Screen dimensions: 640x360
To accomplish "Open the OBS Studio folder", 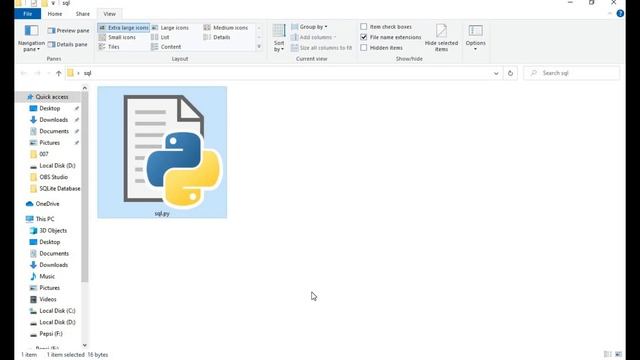I will 53,177.
